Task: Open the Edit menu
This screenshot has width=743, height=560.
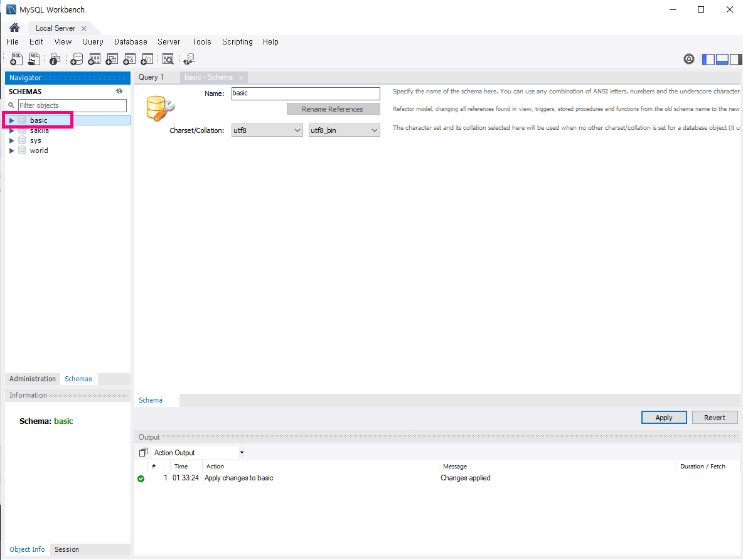Action: coord(36,41)
